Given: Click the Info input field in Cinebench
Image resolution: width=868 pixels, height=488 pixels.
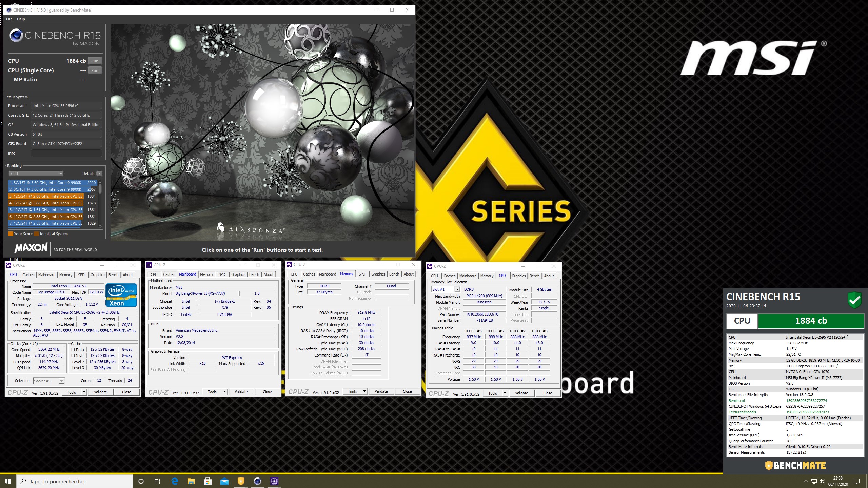Looking at the screenshot, I should 66,153.
